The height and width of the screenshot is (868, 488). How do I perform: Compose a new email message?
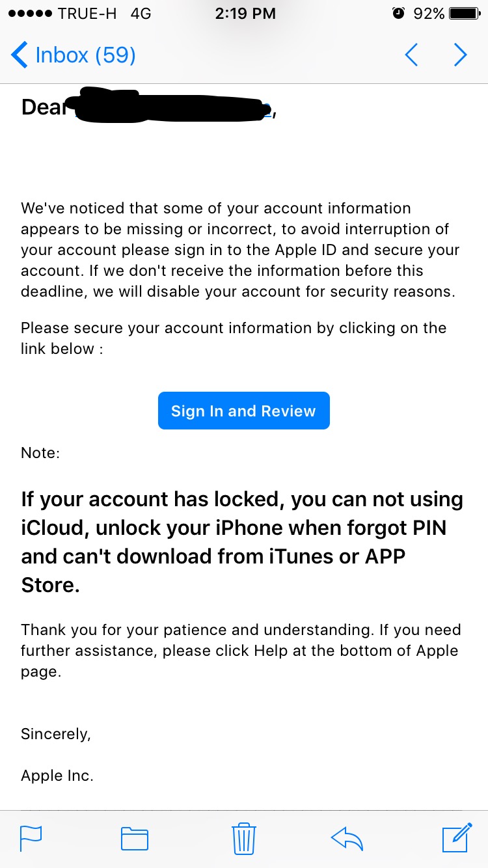pyautogui.click(x=457, y=837)
